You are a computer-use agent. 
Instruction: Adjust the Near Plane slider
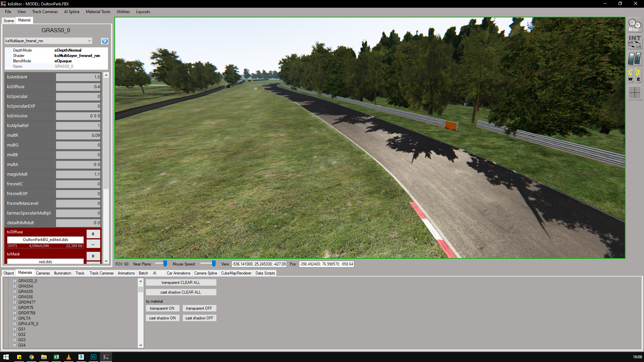[165, 264]
